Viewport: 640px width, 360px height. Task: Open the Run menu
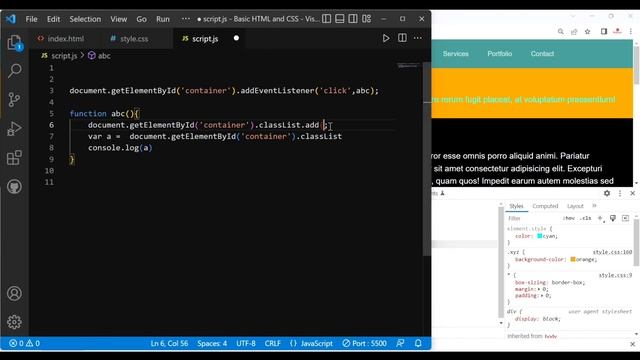pos(163,19)
